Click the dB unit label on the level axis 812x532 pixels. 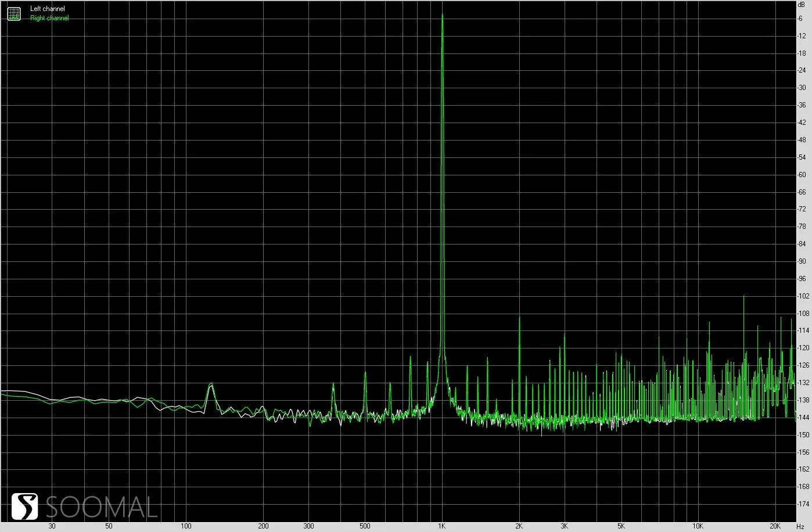click(x=802, y=5)
